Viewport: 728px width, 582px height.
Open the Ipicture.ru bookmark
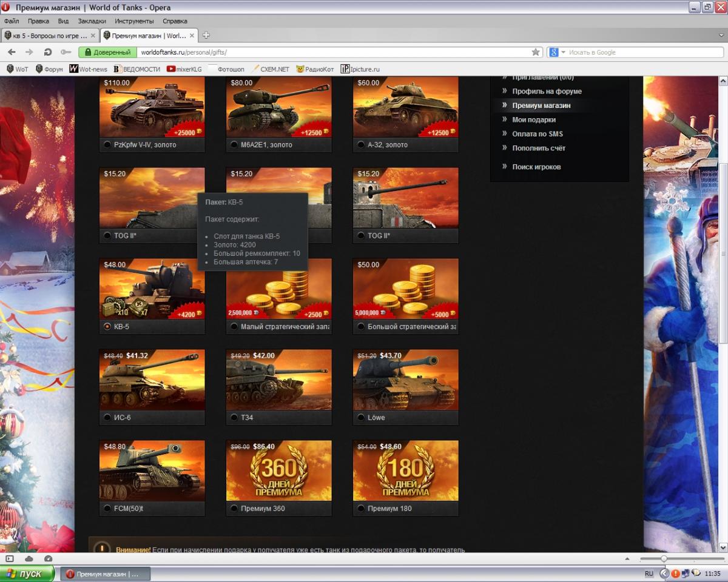[360, 69]
